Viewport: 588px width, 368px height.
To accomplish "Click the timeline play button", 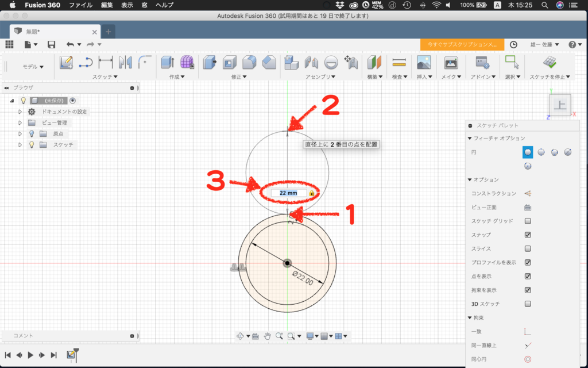I will click(31, 355).
